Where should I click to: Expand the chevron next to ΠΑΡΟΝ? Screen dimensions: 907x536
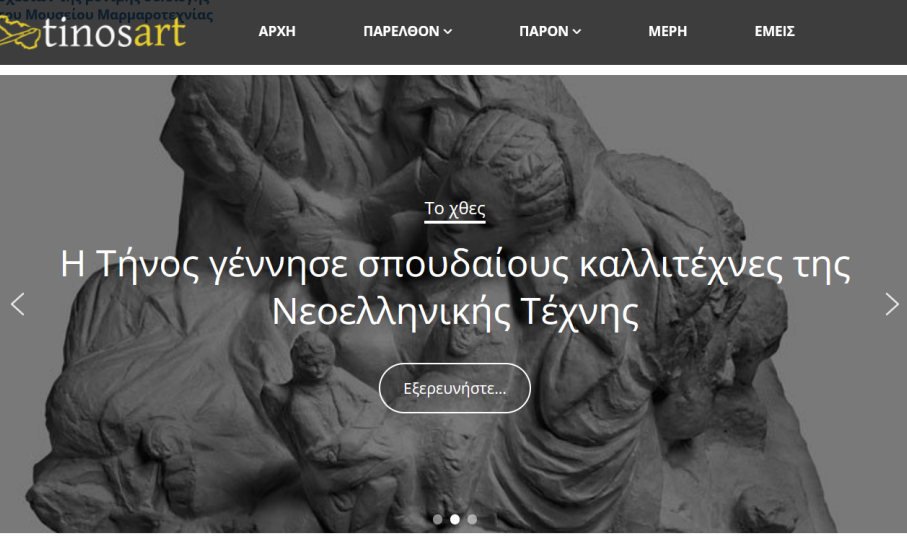tap(577, 32)
